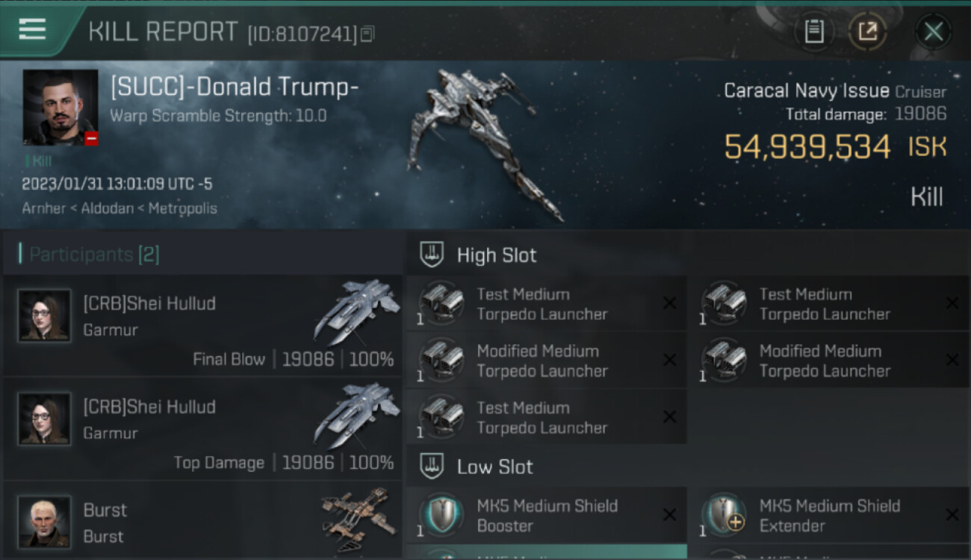Screen dimensions: 971x560
Task: Open the Burst participant portrait
Action: point(45,522)
